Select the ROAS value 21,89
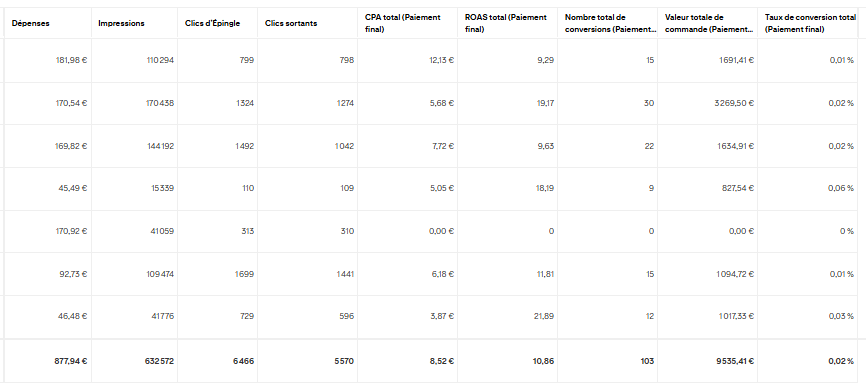Image resolution: width=866 pixels, height=389 pixels. coord(544,316)
